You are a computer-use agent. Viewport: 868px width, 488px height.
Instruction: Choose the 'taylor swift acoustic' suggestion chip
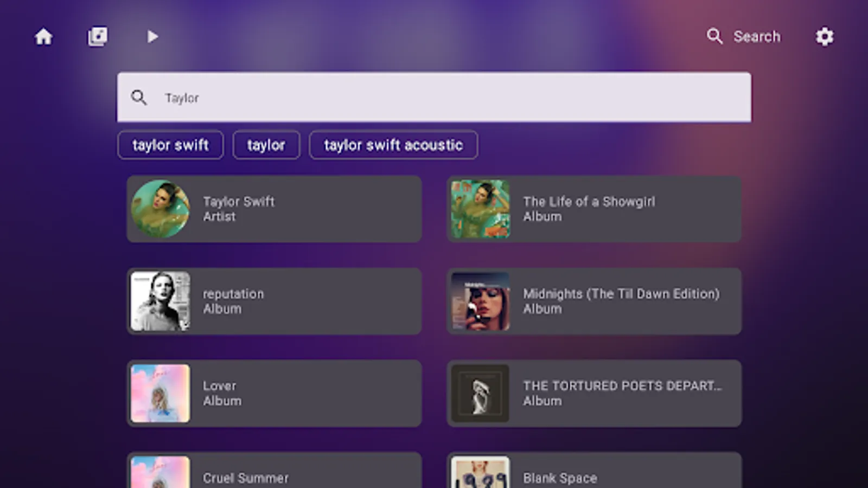point(393,145)
